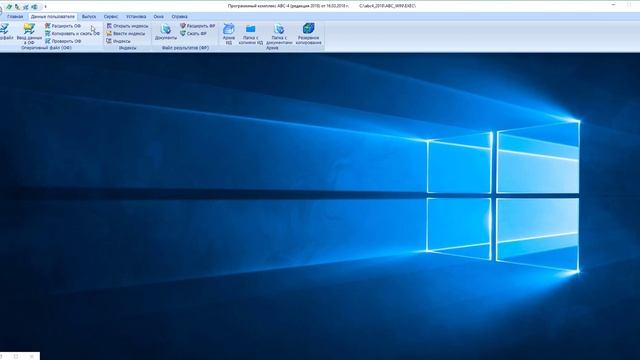Click fourth quick access toolbar icon
Viewport: 640px width, 360px height.
point(35,7)
